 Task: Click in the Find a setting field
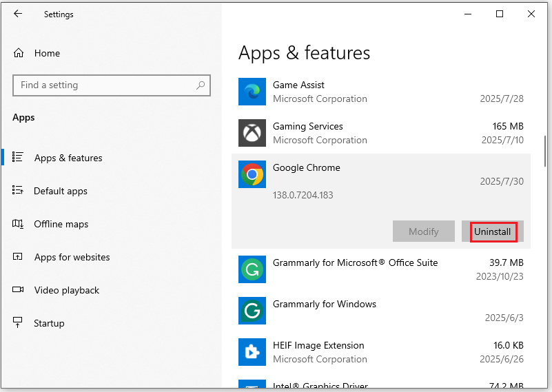tap(111, 85)
